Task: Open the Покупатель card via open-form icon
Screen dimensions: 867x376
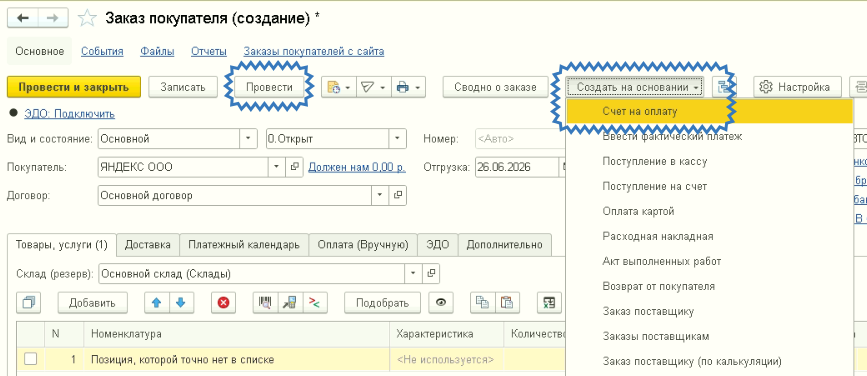Action: [294, 166]
